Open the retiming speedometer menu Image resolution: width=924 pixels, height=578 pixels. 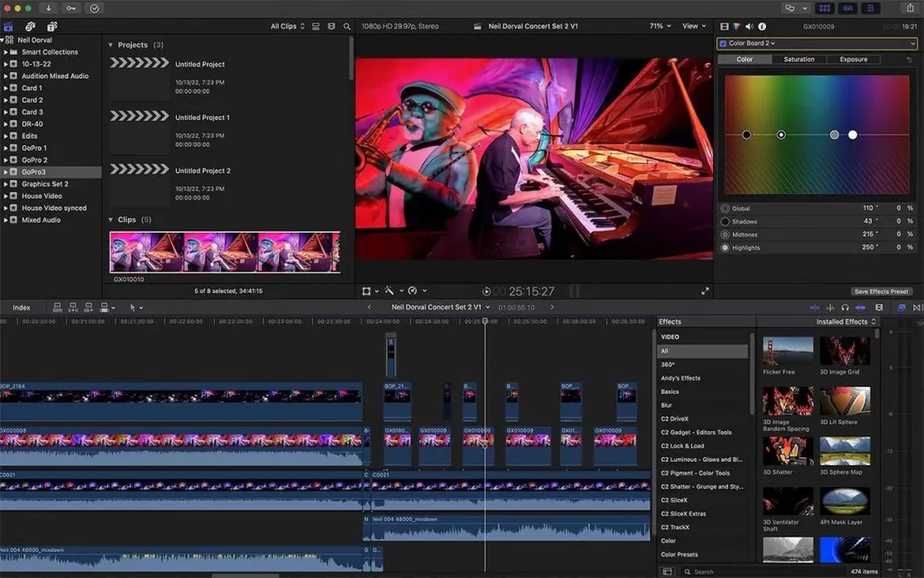pos(417,290)
